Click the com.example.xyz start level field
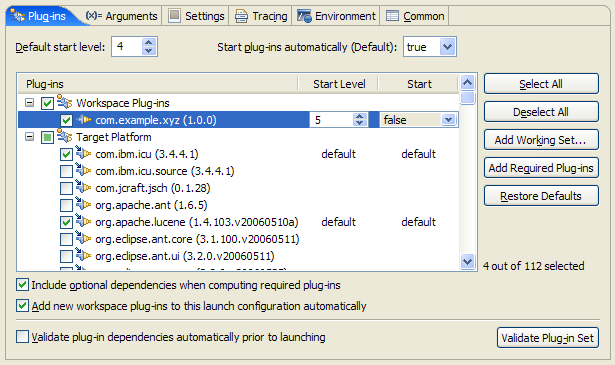 click(x=331, y=120)
